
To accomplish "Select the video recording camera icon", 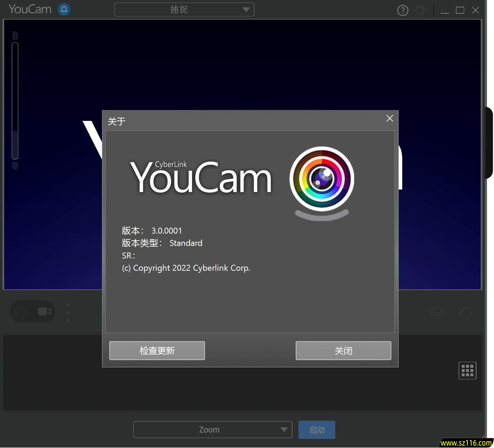I will 44,311.
